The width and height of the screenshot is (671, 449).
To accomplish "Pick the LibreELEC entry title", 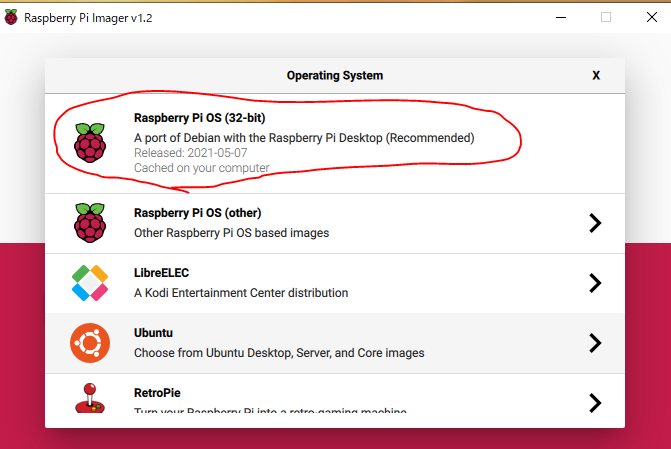I will [x=161, y=273].
